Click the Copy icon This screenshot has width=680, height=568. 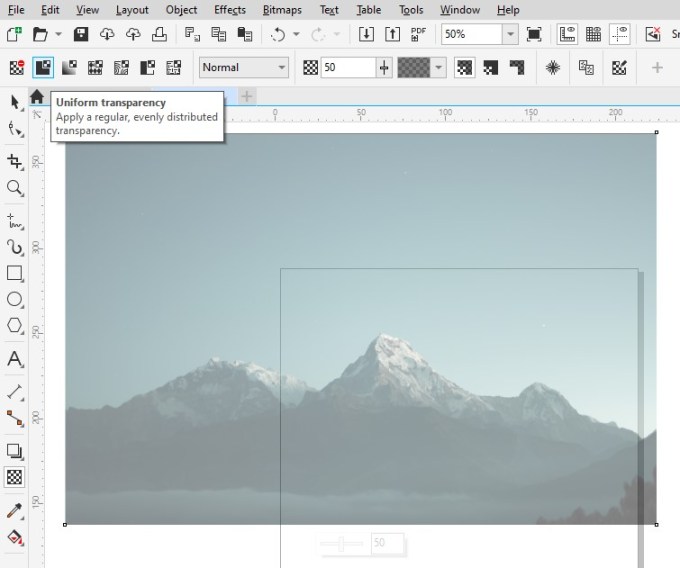click(x=218, y=34)
